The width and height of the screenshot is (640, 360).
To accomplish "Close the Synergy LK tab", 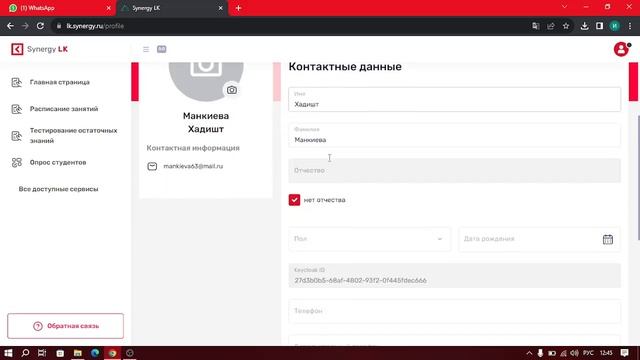I will point(220,8).
